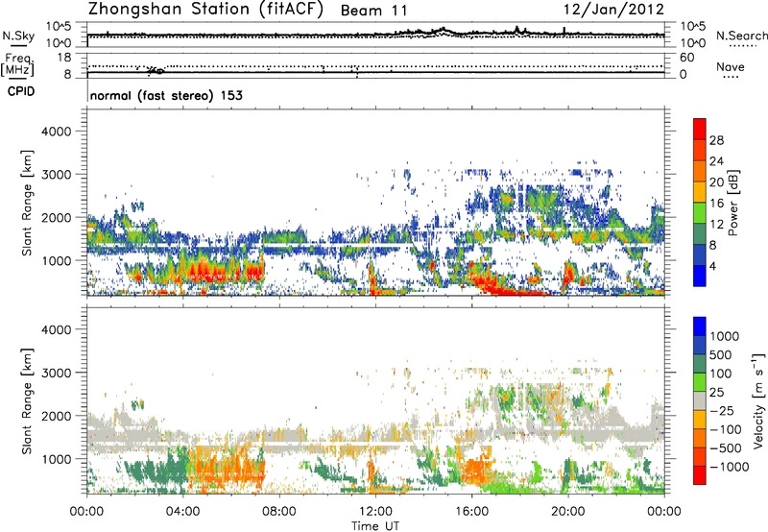Screen dimensions: 768x532
Task: Click the 'Nave' legend label
Action: 731,66
